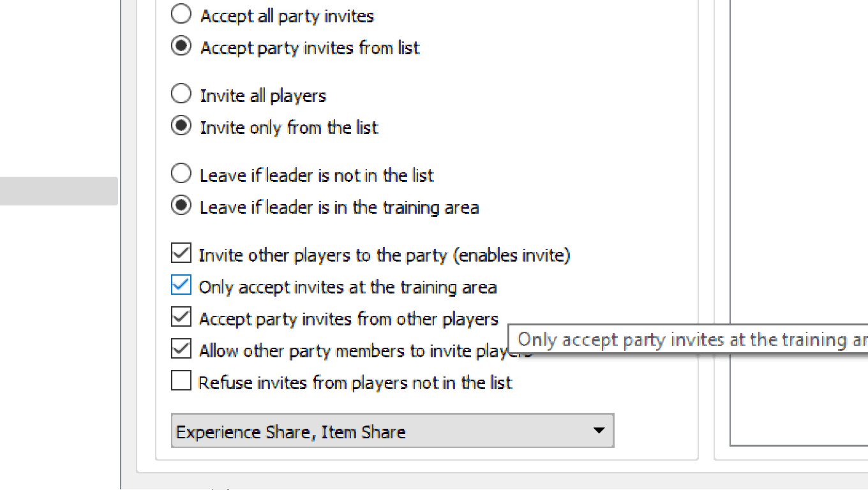Image resolution: width=868 pixels, height=490 pixels.
Task: Disable 'Accept party invites from other players' checkbox
Action: click(181, 317)
